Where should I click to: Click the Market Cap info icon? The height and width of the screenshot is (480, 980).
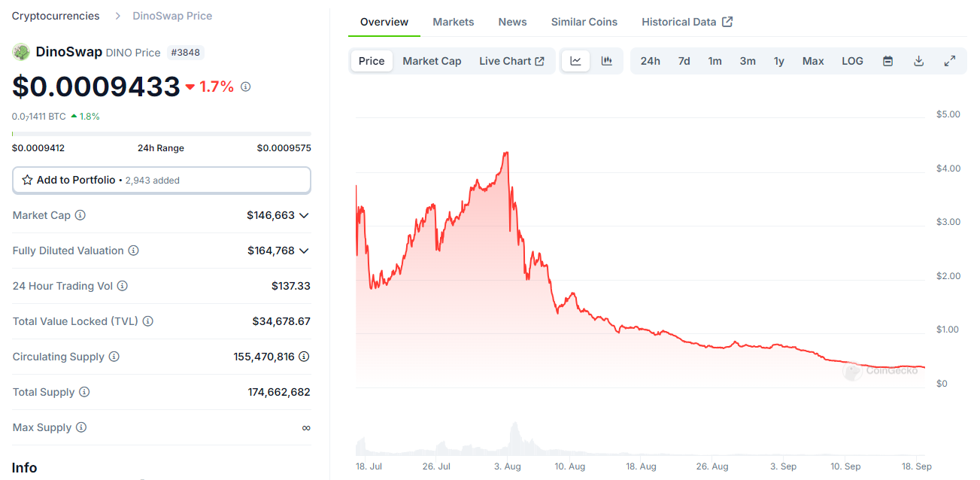point(80,215)
